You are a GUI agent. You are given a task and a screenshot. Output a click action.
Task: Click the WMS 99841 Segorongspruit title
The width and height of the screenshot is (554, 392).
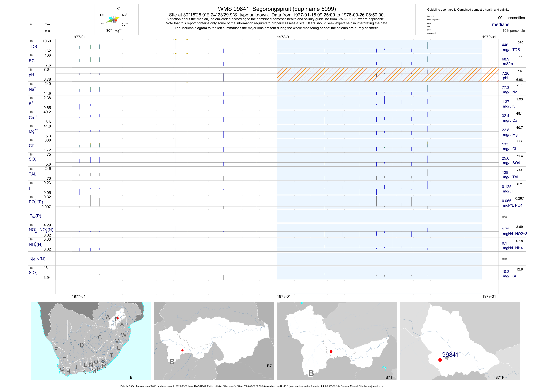point(277,9)
